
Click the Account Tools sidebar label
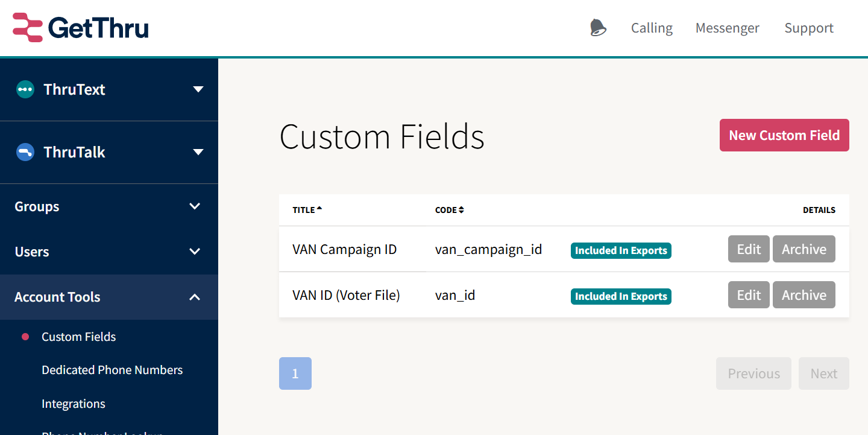point(57,297)
